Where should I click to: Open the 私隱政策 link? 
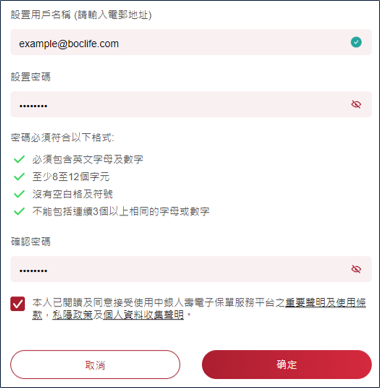coord(72,315)
